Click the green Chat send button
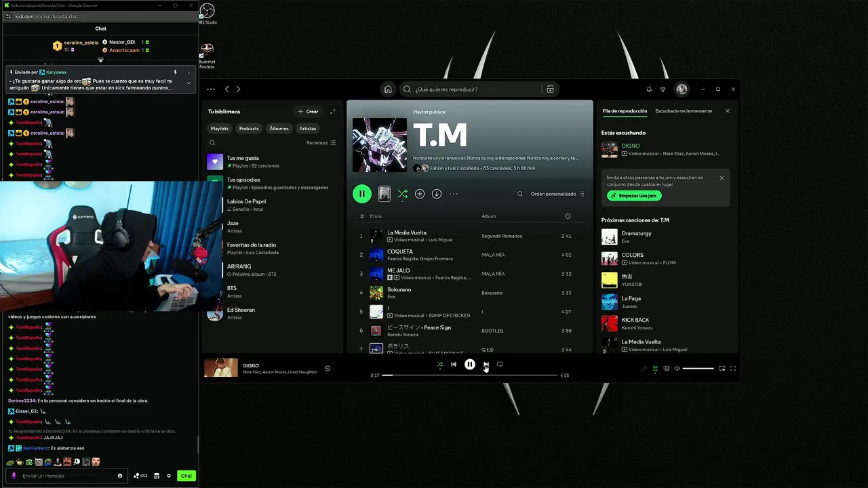 coord(186,476)
